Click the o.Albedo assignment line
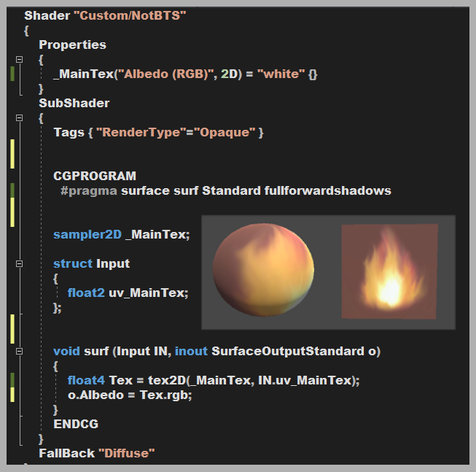The height and width of the screenshot is (472, 476). click(x=130, y=395)
